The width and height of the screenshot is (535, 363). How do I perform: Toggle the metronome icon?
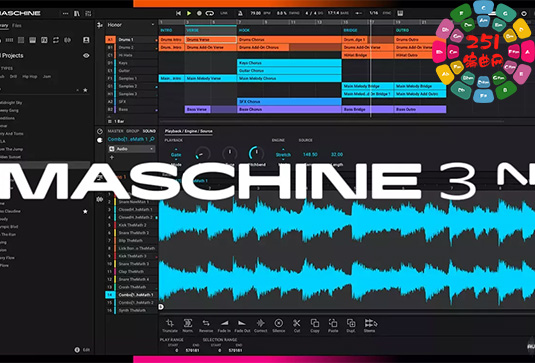click(240, 13)
